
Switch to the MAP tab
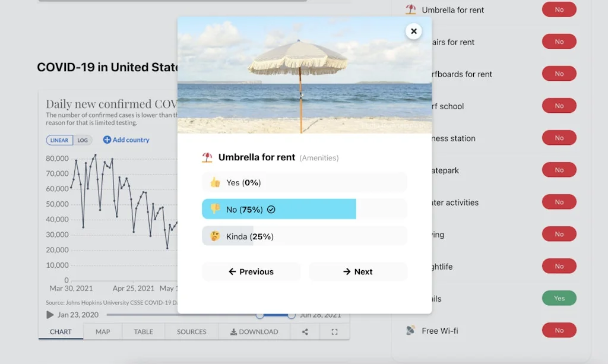click(x=102, y=331)
